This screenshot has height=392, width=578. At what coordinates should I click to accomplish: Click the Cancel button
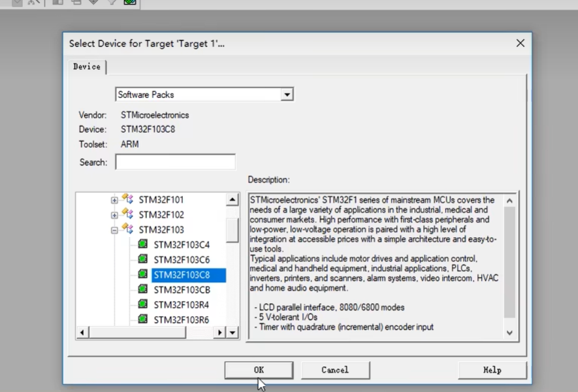tap(335, 370)
